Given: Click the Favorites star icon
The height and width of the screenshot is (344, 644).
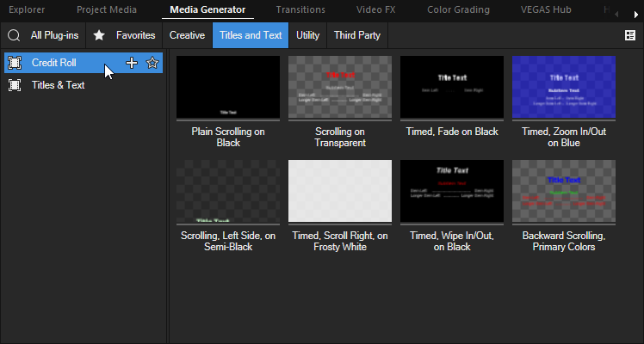Looking at the screenshot, I should [x=99, y=35].
